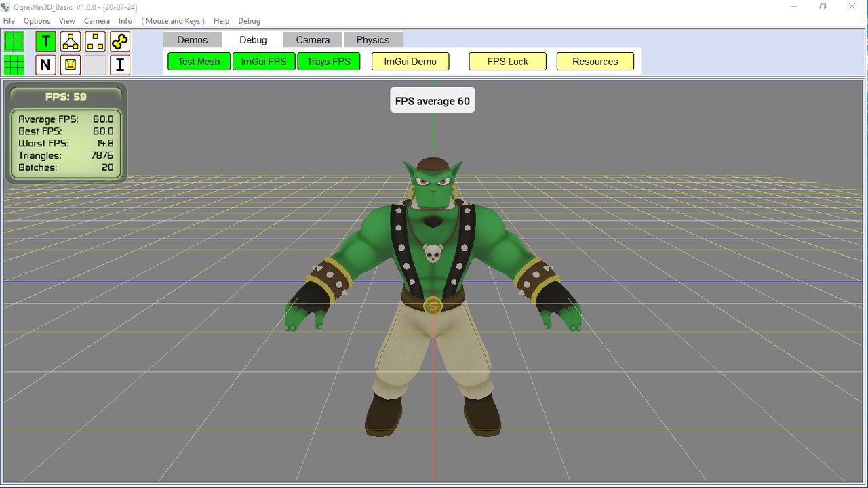The height and width of the screenshot is (488, 868).
Task: Turn off the green Test Mesh toggle
Action: (199, 61)
